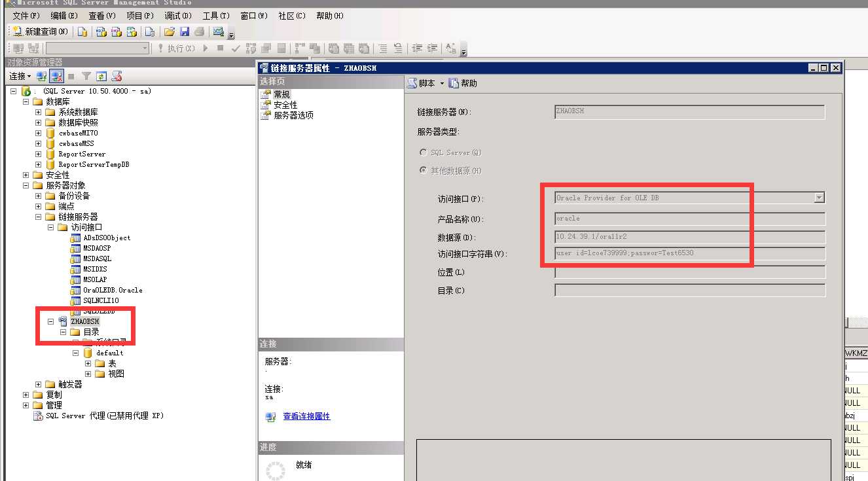Collapse the 链接服务器 node
This screenshot has height=481, width=868.
click(x=39, y=217)
